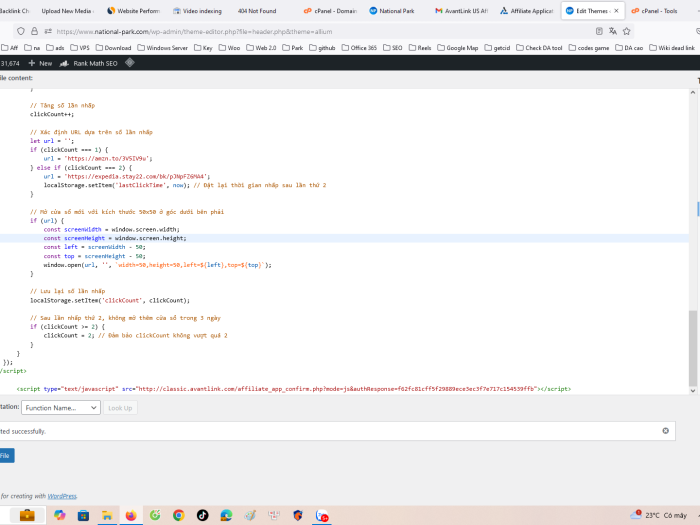Open the Google Map bookmarks folder
Screen dimensions: 700x525
click(x=458, y=48)
